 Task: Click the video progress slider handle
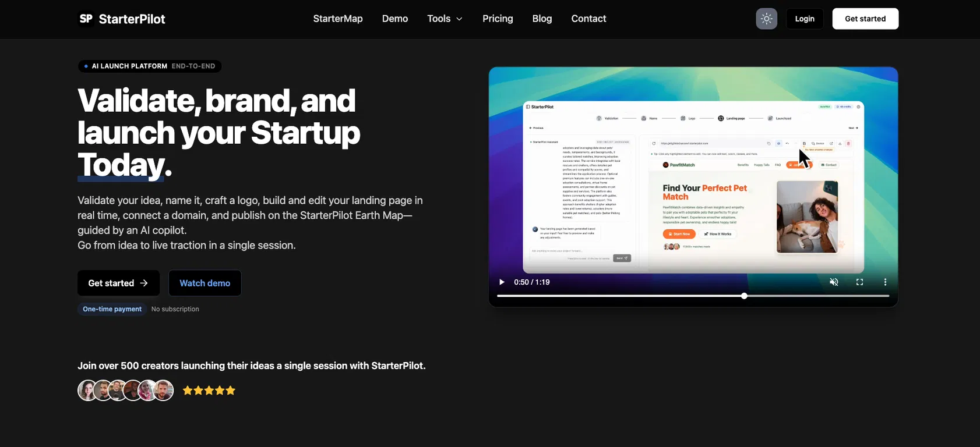pyautogui.click(x=744, y=296)
